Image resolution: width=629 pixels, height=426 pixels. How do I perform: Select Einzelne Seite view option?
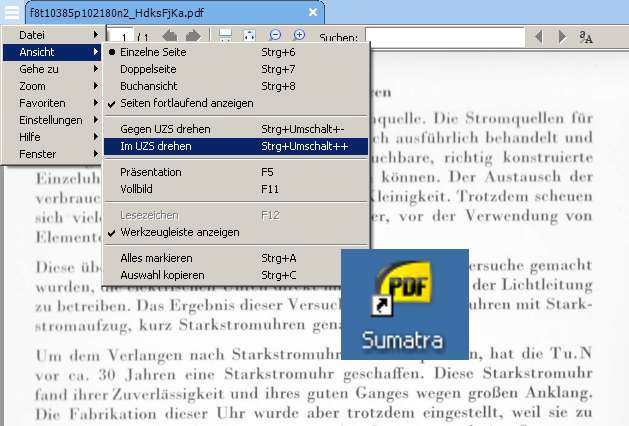tap(236, 52)
